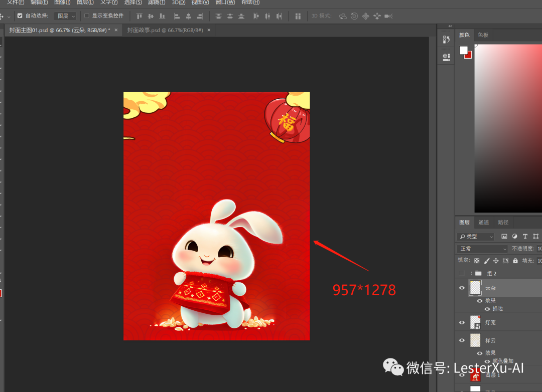542x392 pixels.
Task: Click the 3D camera zoom icon
Action: (x=388, y=16)
